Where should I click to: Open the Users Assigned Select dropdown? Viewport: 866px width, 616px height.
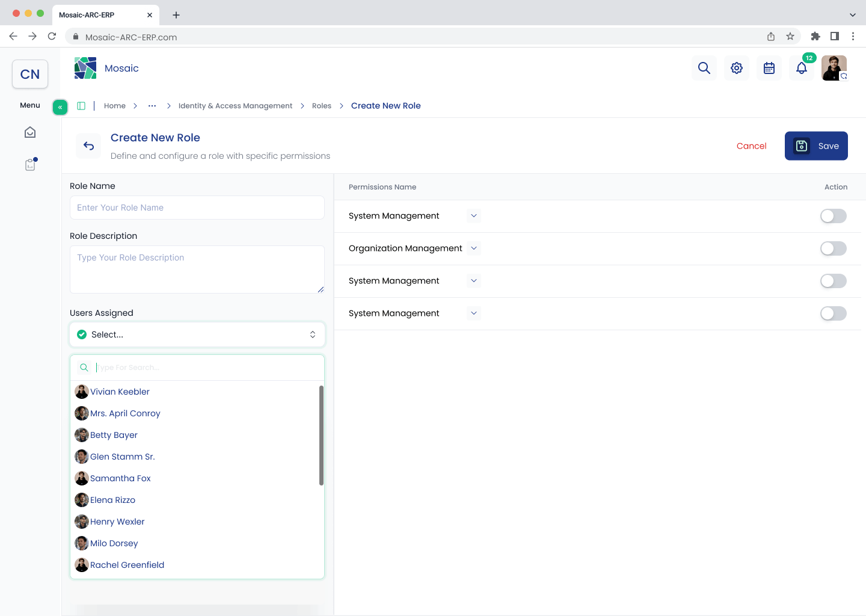click(x=197, y=334)
